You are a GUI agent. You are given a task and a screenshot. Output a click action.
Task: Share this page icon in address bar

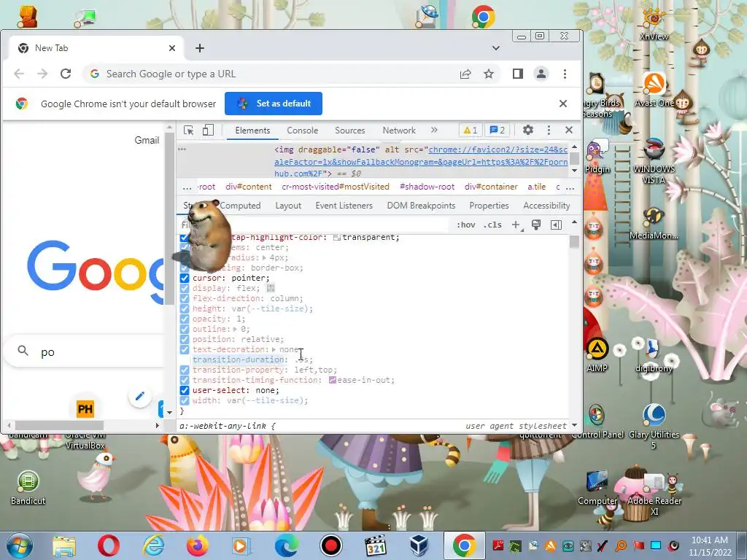465,74
